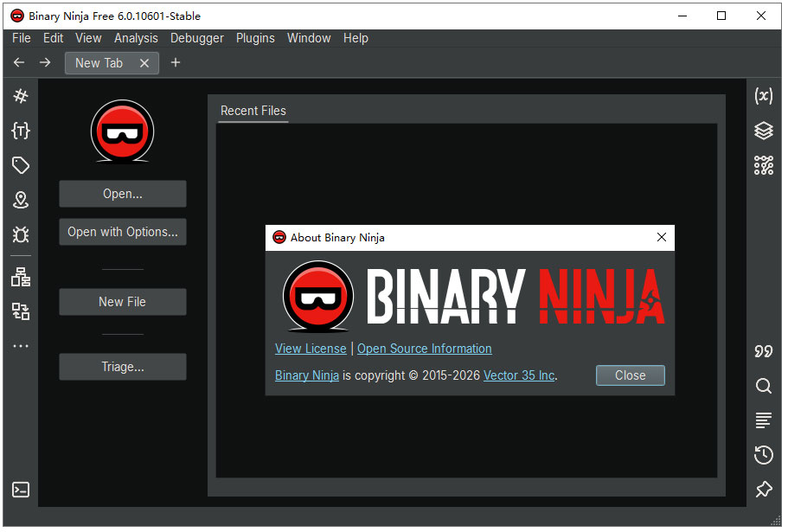Add a new tab with plus button
The width and height of the screenshot is (788, 532).
[176, 63]
